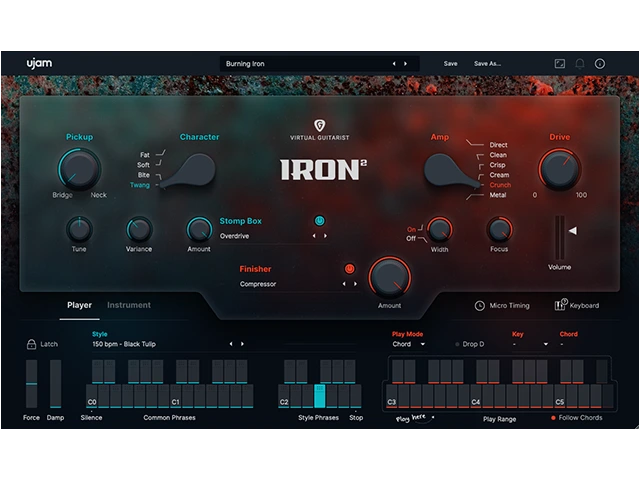The image size is (640, 480).
Task: Select previous Stomp Box effect arrow
Action: 314,236
